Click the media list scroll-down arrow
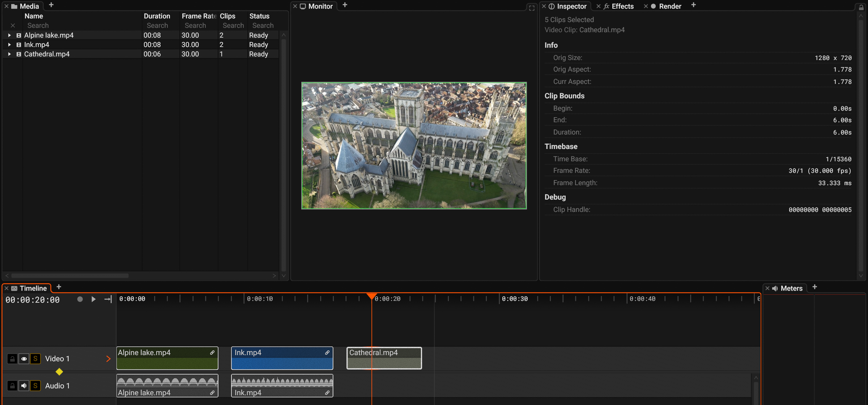The width and height of the screenshot is (868, 405). 284,276
